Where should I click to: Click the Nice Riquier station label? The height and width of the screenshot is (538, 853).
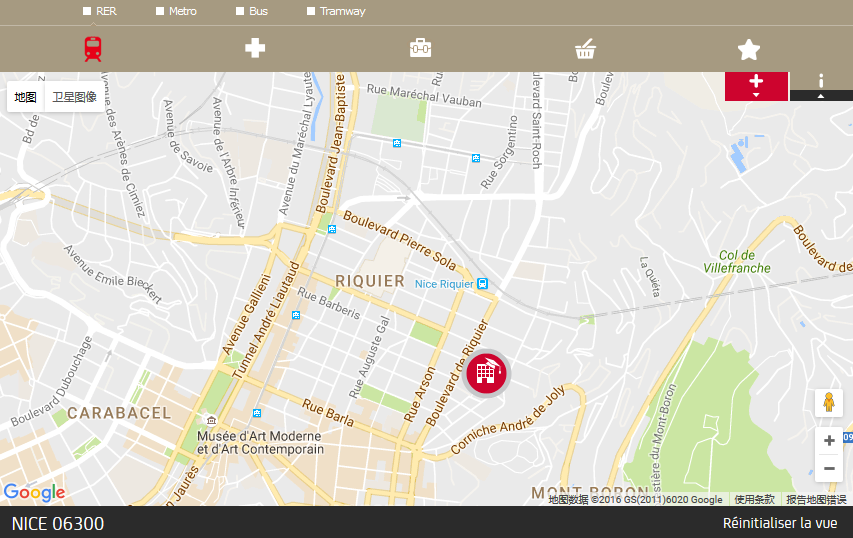point(444,284)
